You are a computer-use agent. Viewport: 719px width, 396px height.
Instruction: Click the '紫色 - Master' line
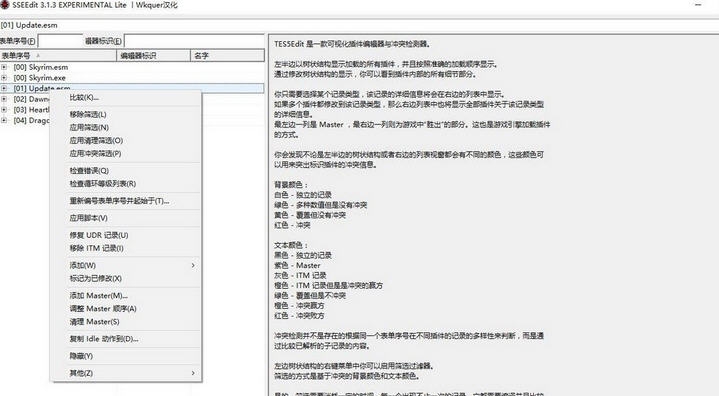(x=297, y=265)
